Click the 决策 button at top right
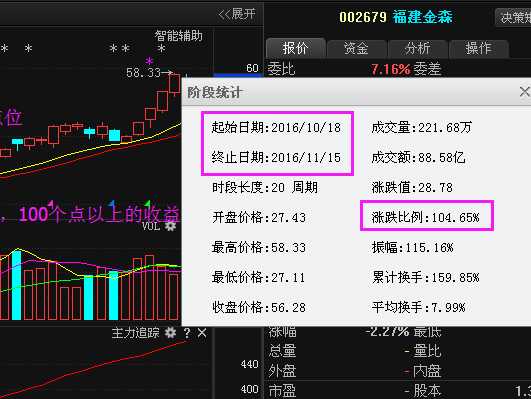 [514, 17]
